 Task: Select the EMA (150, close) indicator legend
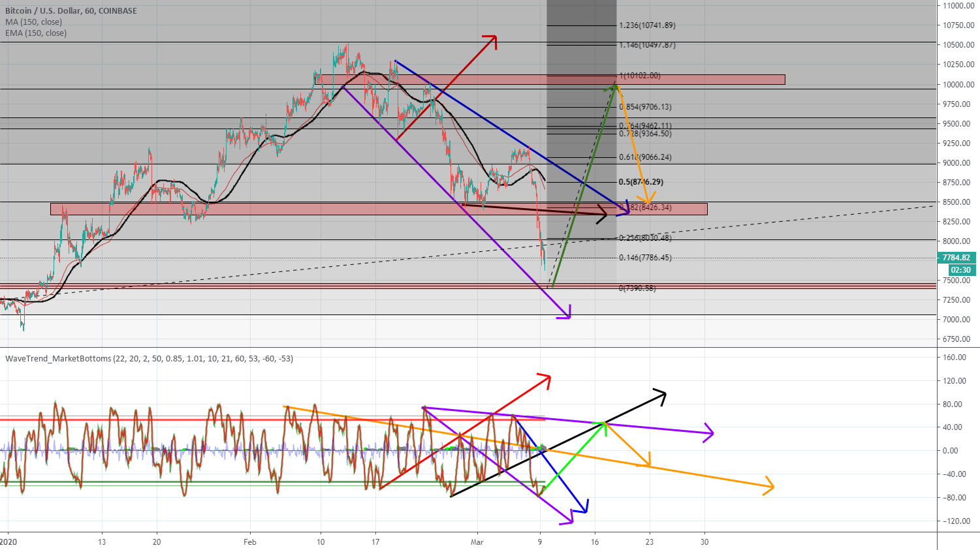[36, 33]
